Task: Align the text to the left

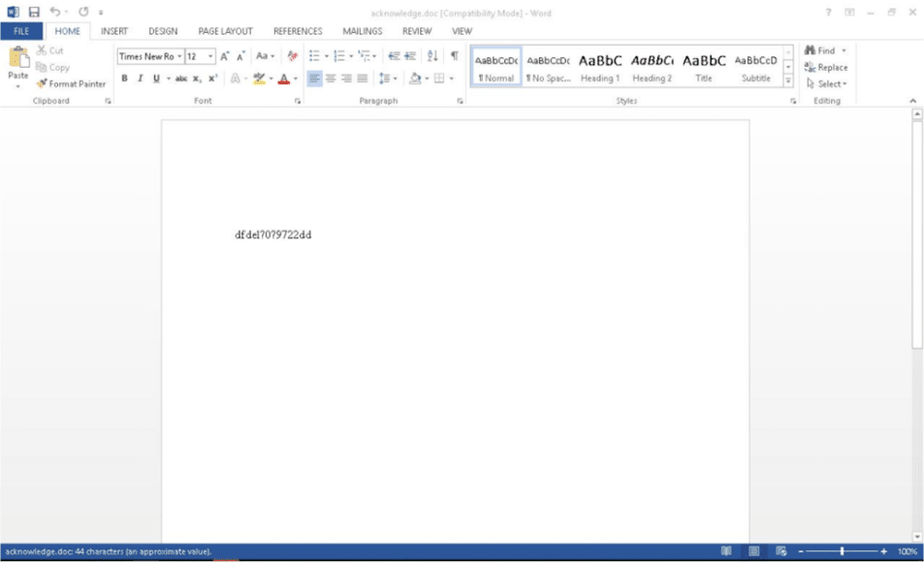Action: coord(315,78)
